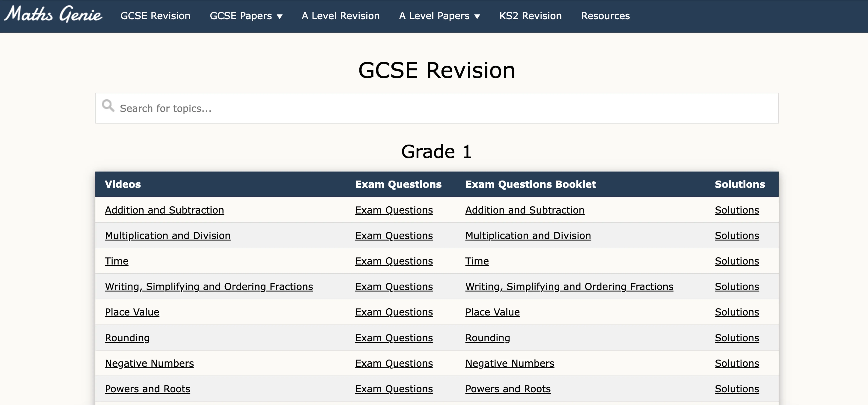Open Solutions for Rounding
The height and width of the screenshot is (405, 868).
[737, 338]
